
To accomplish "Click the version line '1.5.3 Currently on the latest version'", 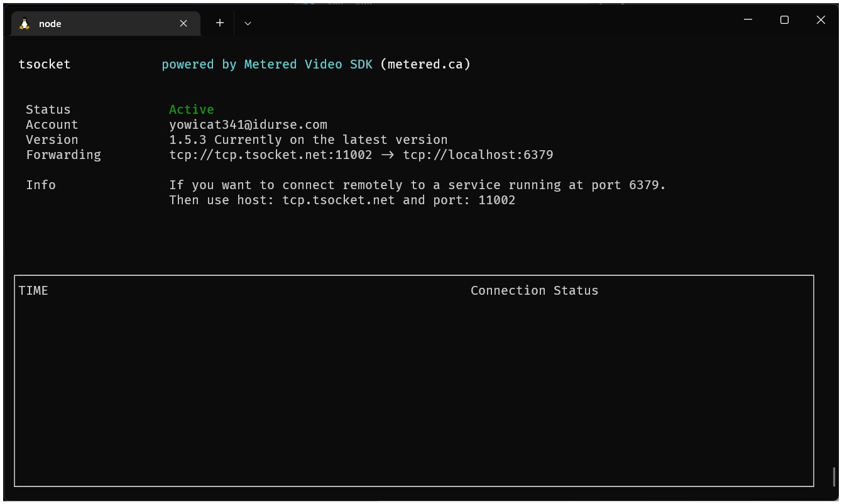I will click(x=309, y=140).
